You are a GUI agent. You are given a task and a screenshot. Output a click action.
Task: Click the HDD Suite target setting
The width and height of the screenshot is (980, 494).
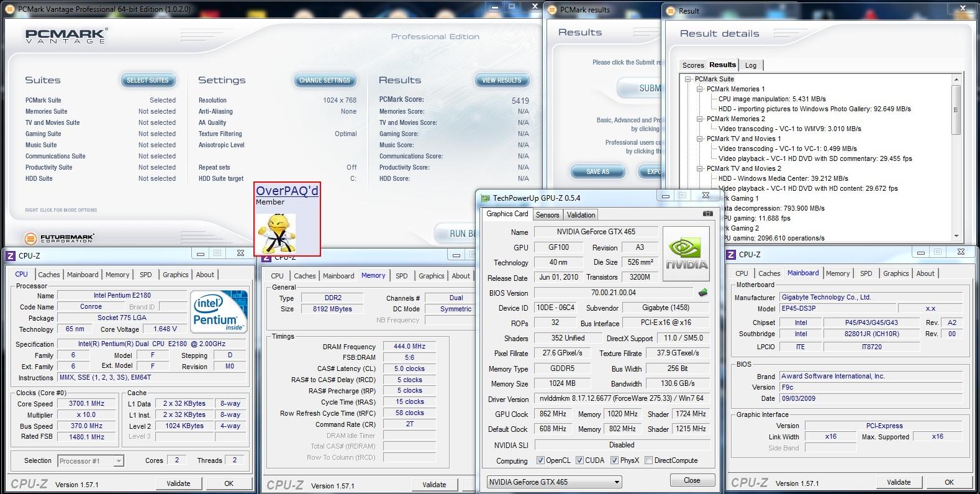click(278, 178)
